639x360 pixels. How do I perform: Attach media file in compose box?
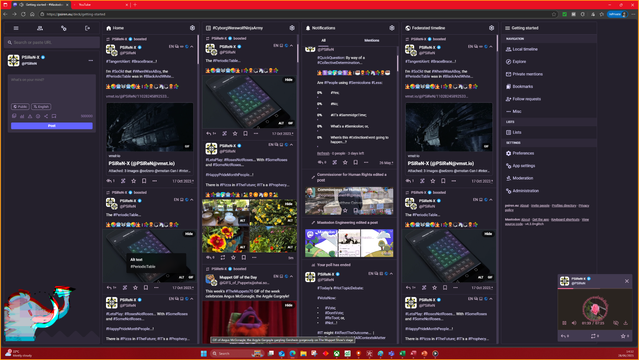(14, 116)
